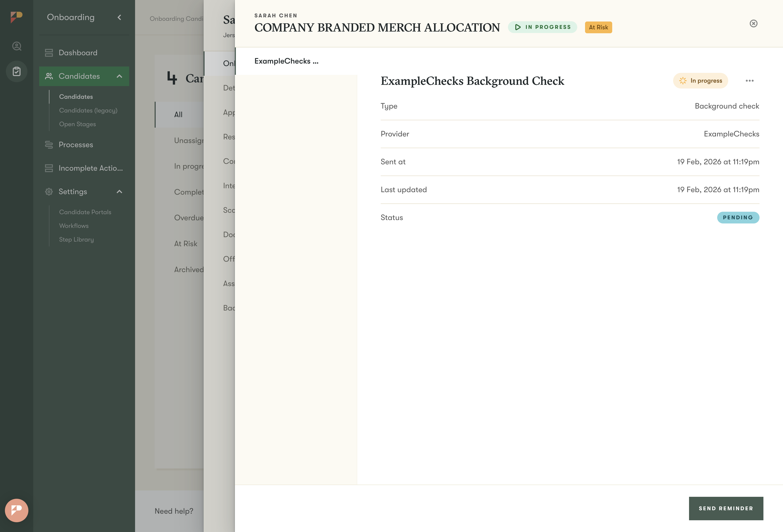Click the Dashboard sidebar icon
This screenshot has width=783, height=532.
pos(49,53)
